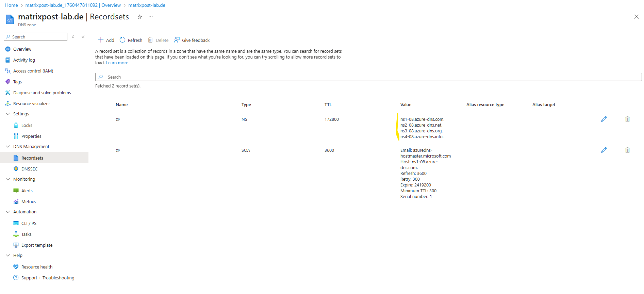Screen dimensions: 644x294
Task: Open Locks under Settings
Action: pyautogui.click(x=27, y=126)
